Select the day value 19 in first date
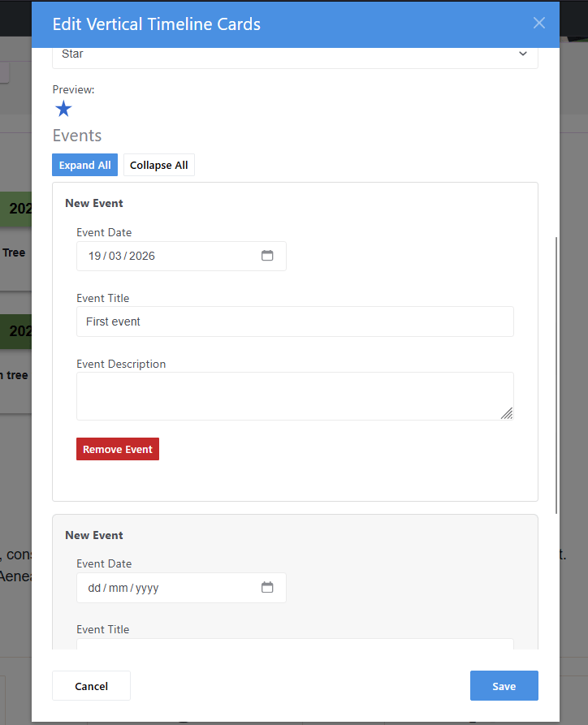 (x=95, y=256)
